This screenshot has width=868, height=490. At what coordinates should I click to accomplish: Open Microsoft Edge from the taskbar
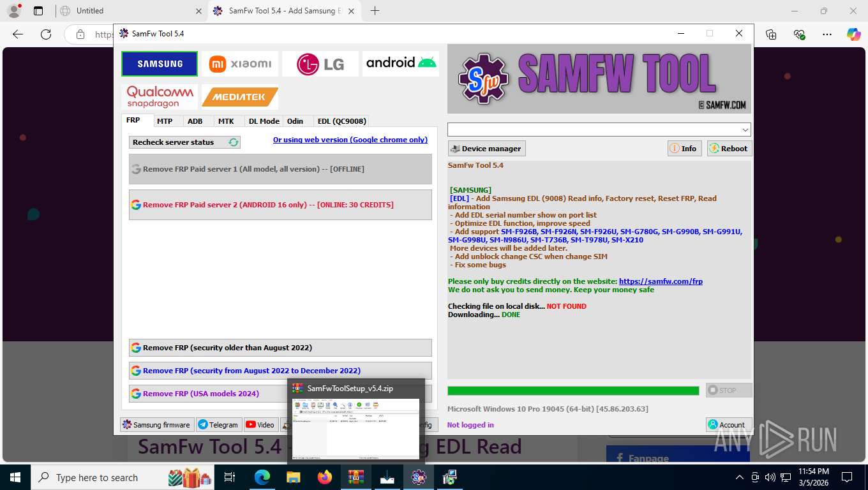coord(262,477)
